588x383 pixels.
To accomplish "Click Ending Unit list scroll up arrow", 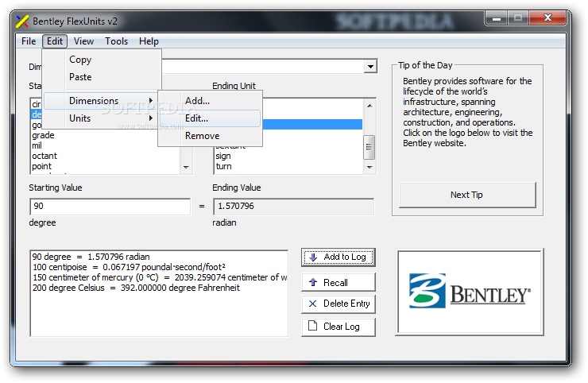I will pyautogui.click(x=369, y=106).
